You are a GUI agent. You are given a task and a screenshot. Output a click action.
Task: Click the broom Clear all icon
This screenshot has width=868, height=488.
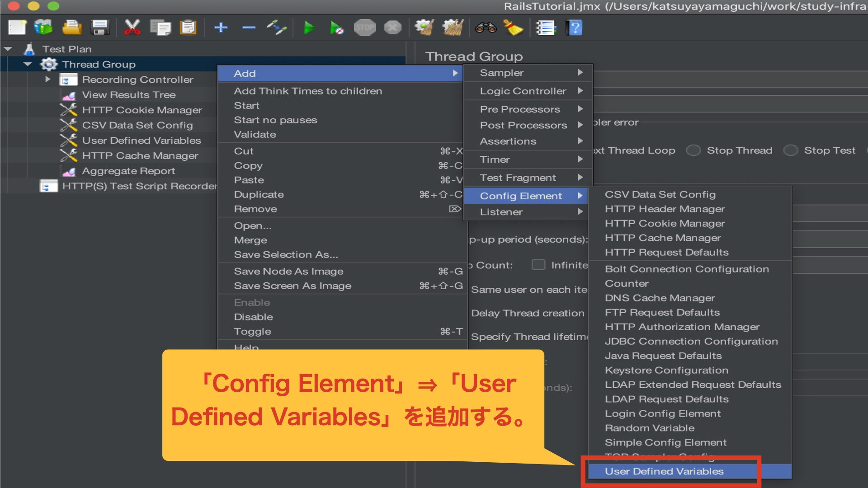(513, 28)
